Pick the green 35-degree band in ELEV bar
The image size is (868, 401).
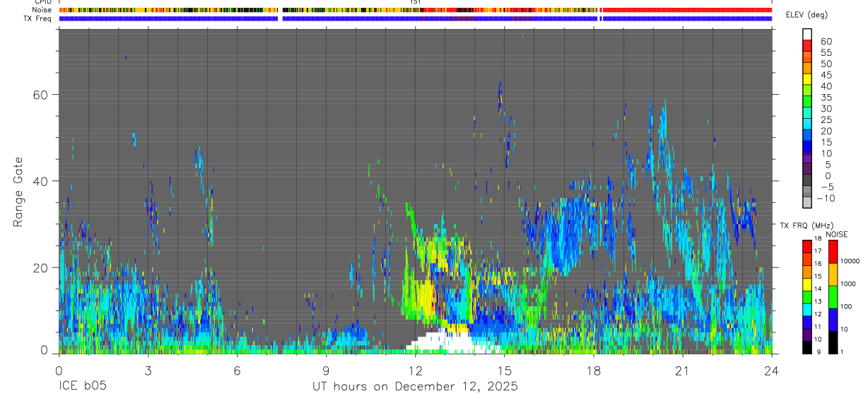pyautogui.click(x=807, y=101)
